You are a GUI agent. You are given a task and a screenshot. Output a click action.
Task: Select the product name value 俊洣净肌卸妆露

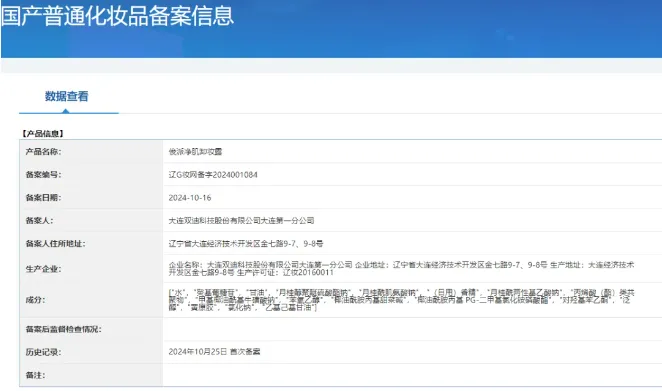coord(195,152)
